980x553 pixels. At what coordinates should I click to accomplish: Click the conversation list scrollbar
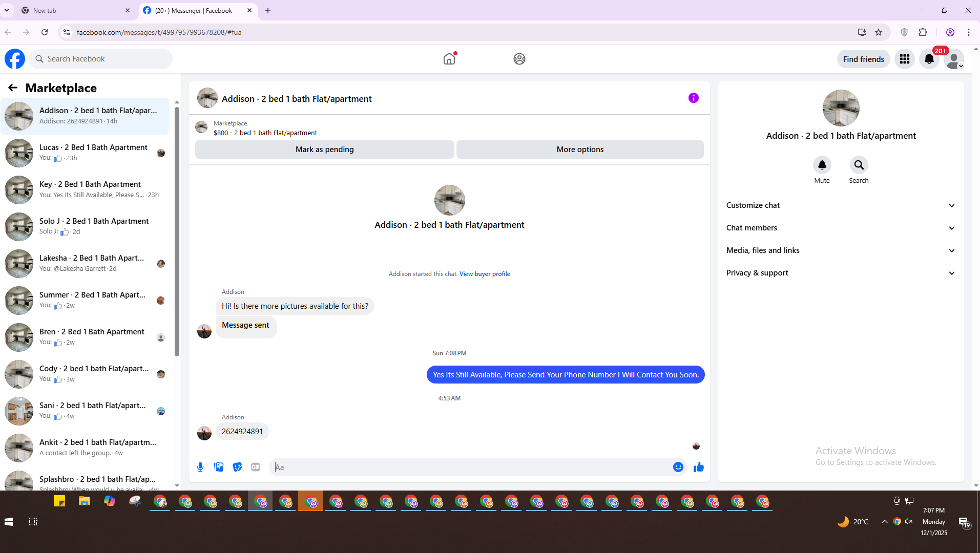(x=177, y=230)
